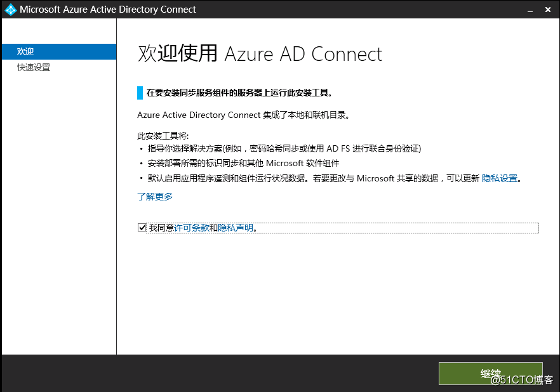
Task: Click the 了解更多 link
Action: [x=155, y=197]
